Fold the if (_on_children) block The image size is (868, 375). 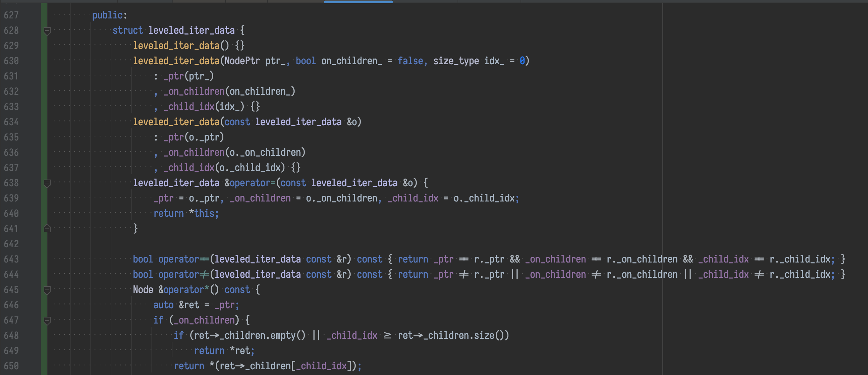coord(47,320)
